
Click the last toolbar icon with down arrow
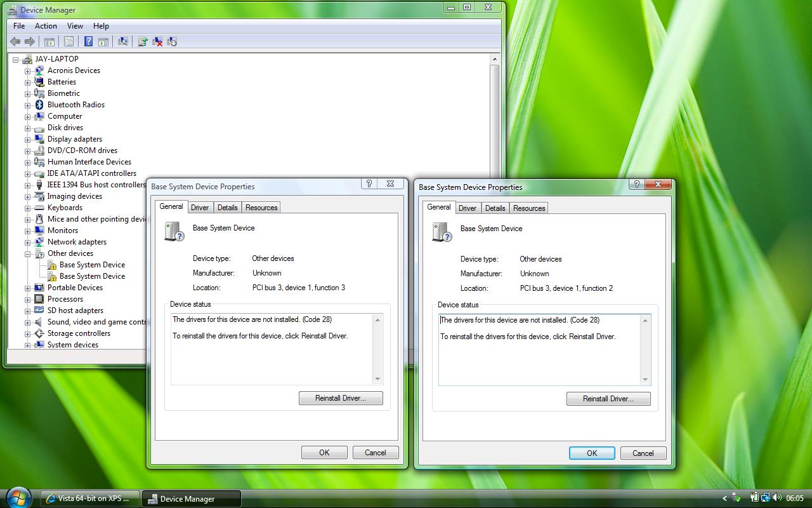pyautogui.click(x=171, y=42)
